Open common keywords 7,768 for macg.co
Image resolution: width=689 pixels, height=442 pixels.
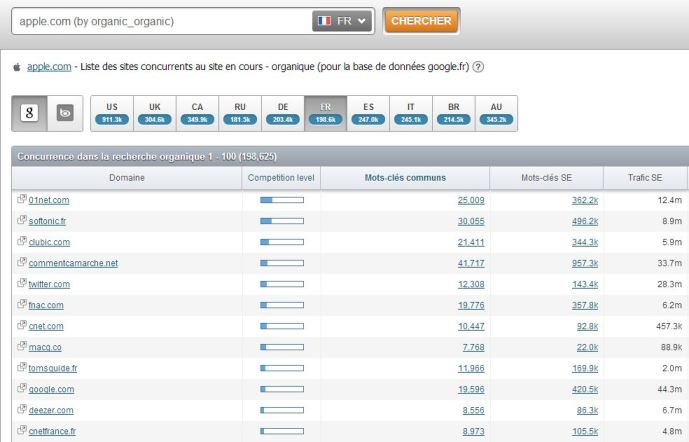pos(473,348)
